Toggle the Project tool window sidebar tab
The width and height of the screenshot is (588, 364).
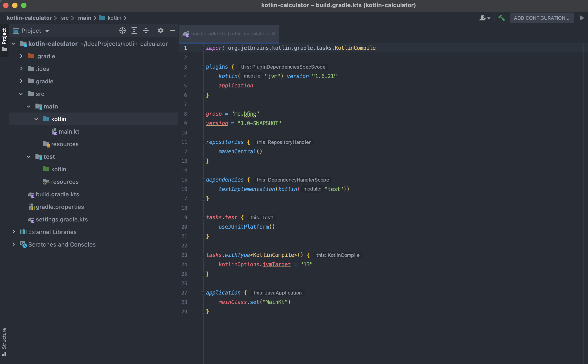coord(4,39)
